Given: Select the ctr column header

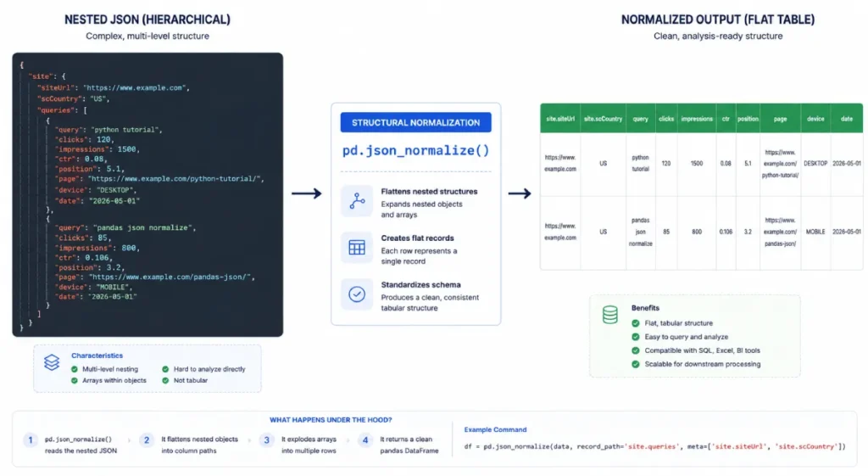Looking at the screenshot, I should tap(726, 119).
